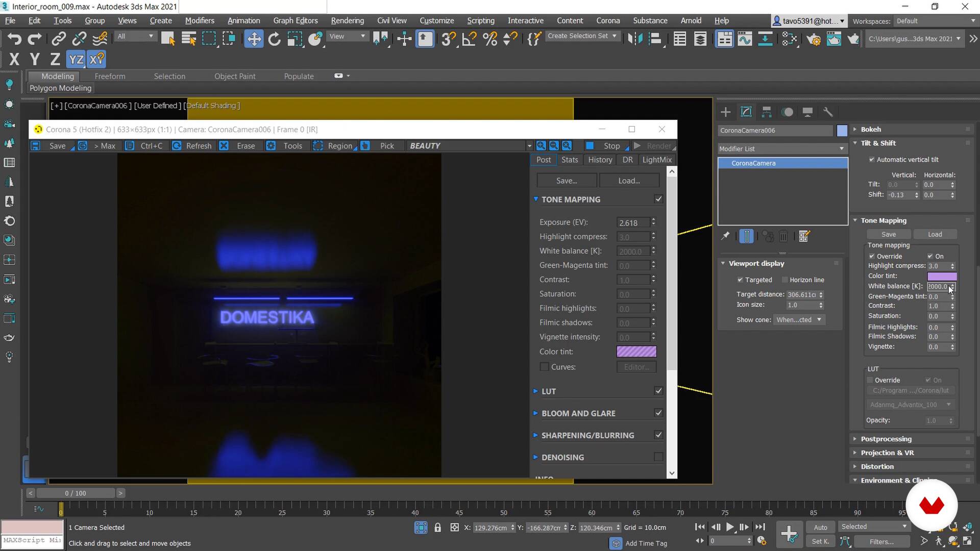
Task: Click Play Animation button
Action: (x=730, y=527)
